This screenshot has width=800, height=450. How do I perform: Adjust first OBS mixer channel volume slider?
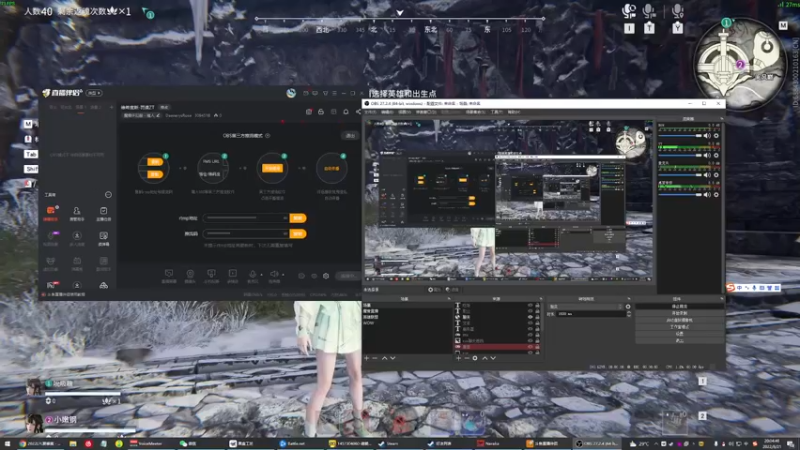click(680, 136)
